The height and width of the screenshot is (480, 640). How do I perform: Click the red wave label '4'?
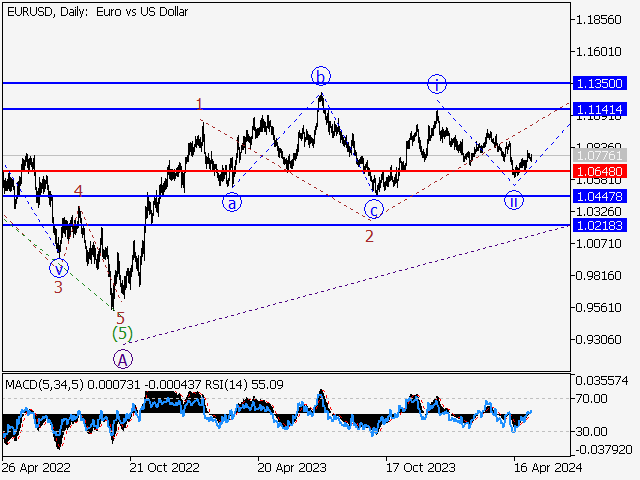[78, 191]
